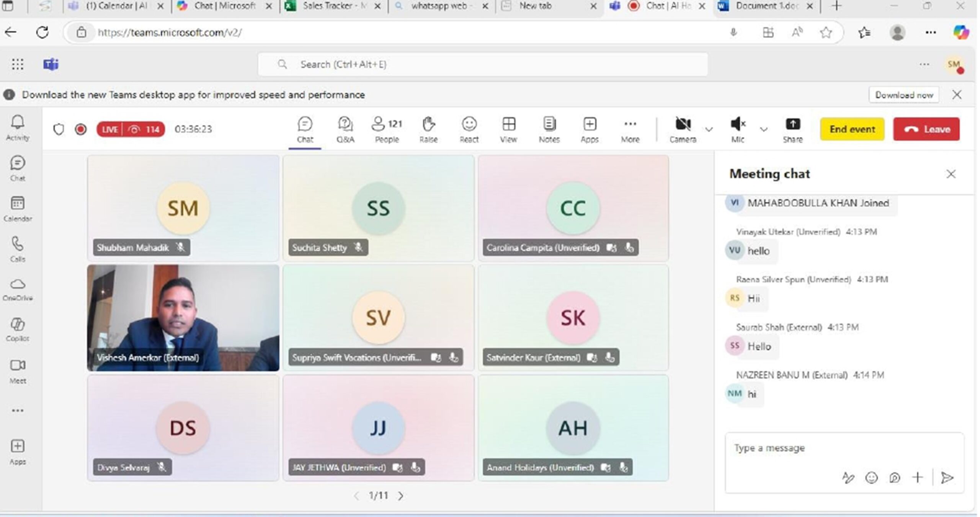Refresh the browser page
Viewport: 980px width, 517px height.
click(x=42, y=33)
